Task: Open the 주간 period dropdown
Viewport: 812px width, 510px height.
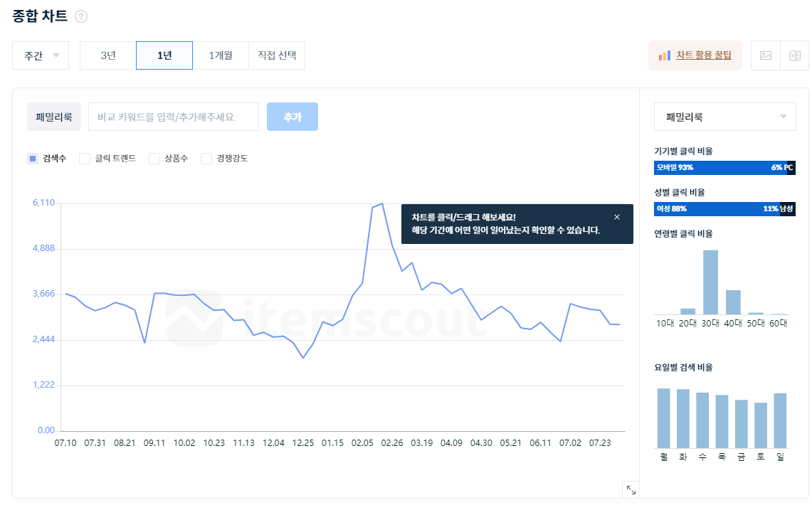Action: click(41, 55)
